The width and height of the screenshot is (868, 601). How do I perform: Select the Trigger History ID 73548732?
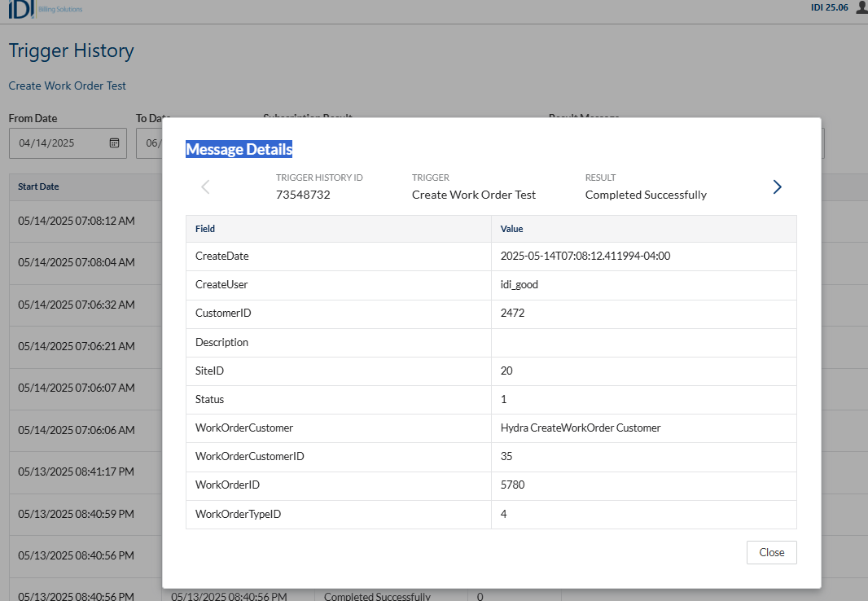[x=303, y=195]
